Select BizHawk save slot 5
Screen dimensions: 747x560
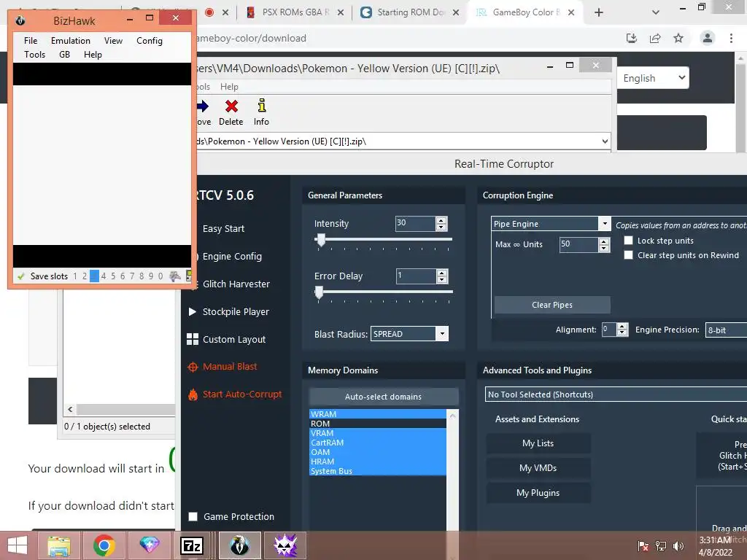tap(113, 276)
